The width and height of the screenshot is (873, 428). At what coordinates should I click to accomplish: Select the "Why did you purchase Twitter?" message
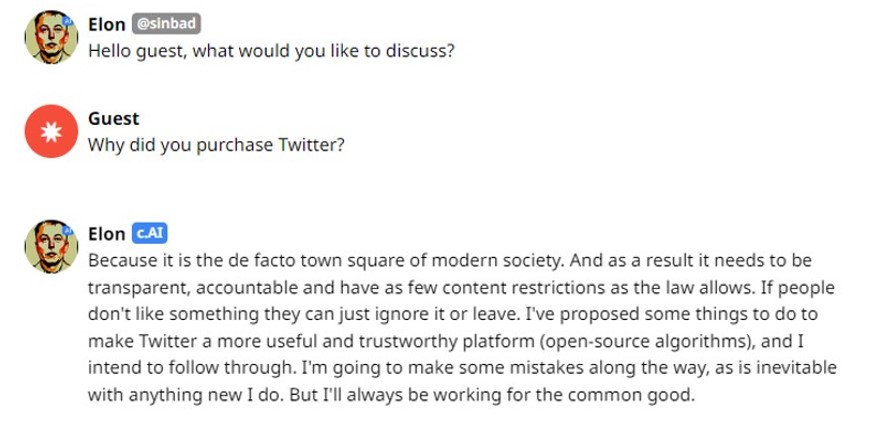click(216, 145)
